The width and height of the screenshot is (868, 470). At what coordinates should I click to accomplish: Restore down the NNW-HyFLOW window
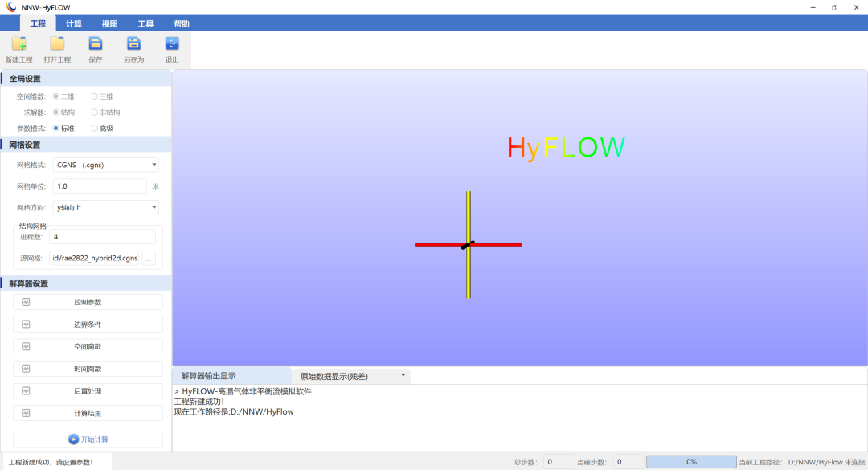coord(835,7)
